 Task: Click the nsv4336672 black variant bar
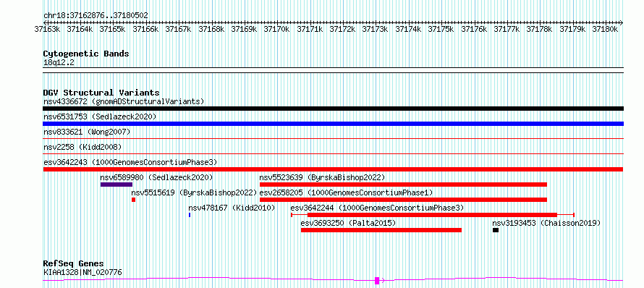click(333, 109)
